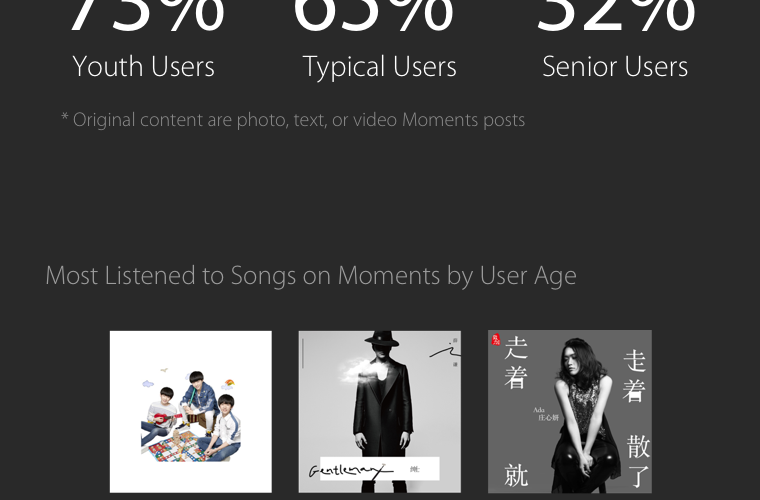Click the Youth Users label
Screen dimensions: 760x500
tap(143, 67)
